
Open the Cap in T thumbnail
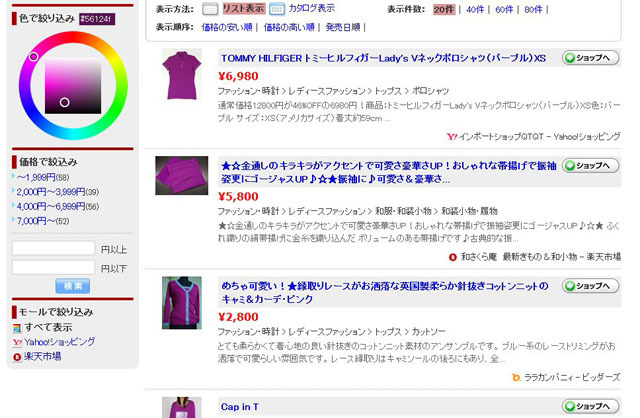[182, 407]
